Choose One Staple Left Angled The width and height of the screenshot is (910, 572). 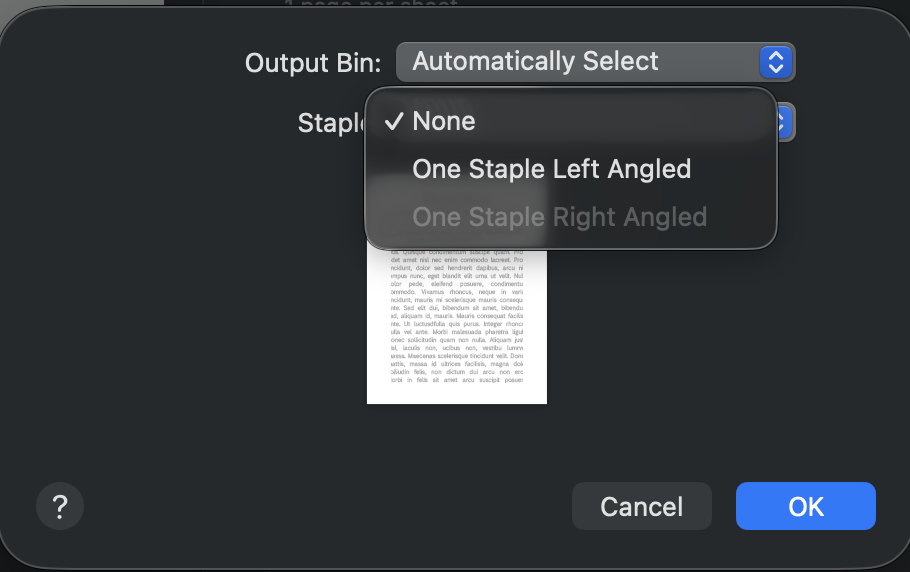pos(571,169)
